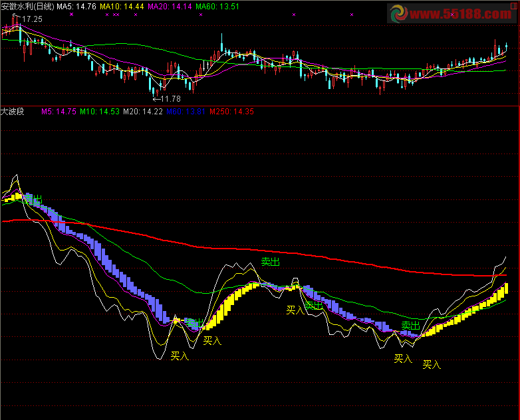Image resolution: width=520 pixels, height=420 pixels.
Task: Click the rightmost 卖出 sell signal
Action: (x=410, y=325)
